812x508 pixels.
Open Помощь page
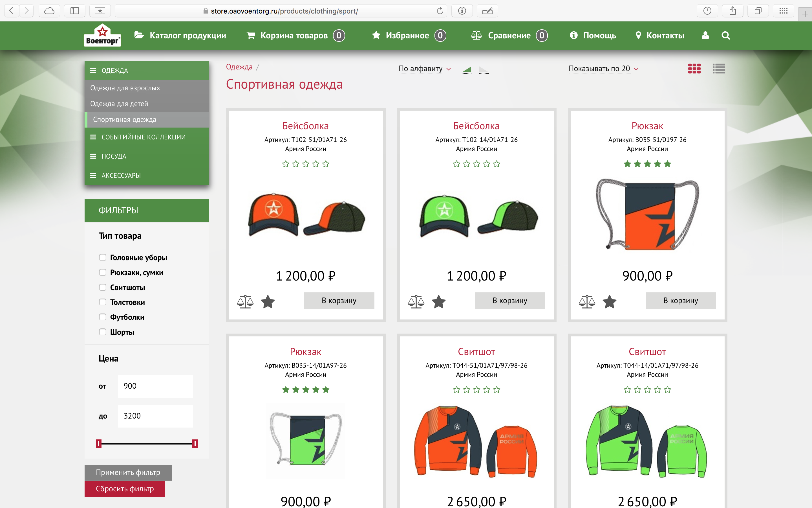coord(593,35)
